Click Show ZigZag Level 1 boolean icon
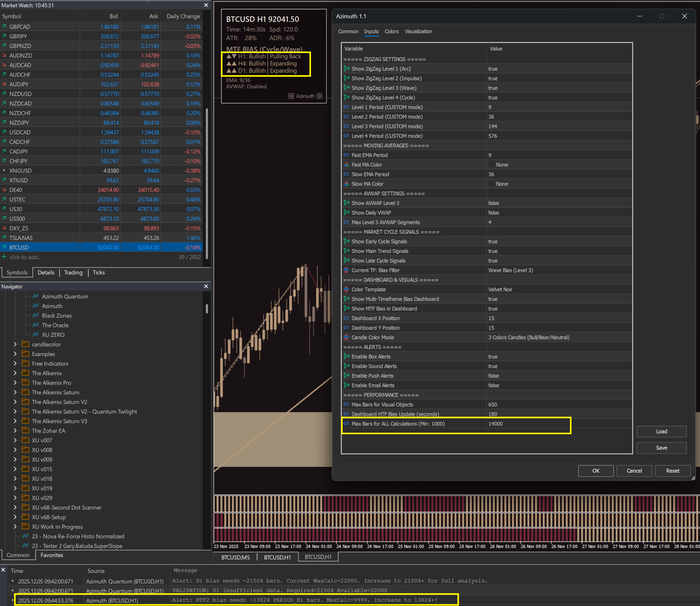 click(x=346, y=69)
